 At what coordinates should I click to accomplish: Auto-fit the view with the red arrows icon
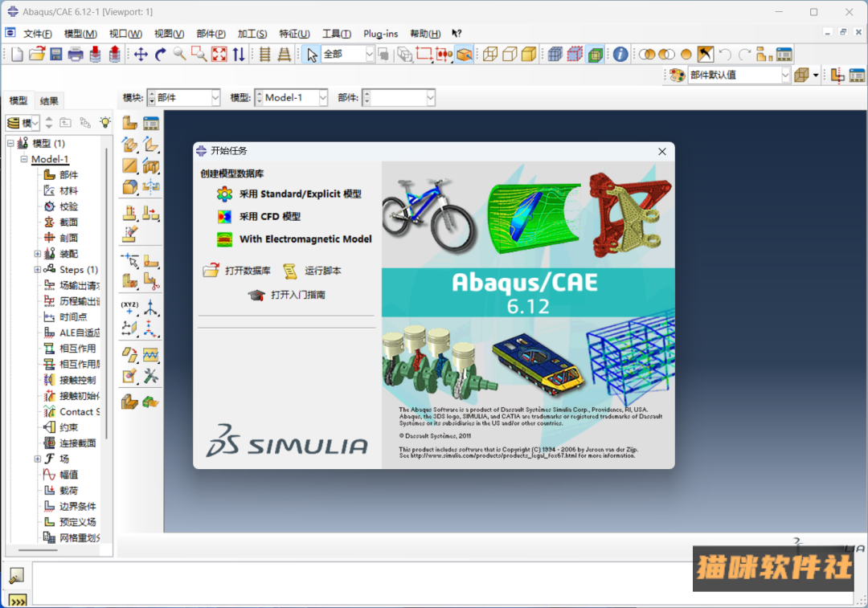pyautogui.click(x=219, y=55)
